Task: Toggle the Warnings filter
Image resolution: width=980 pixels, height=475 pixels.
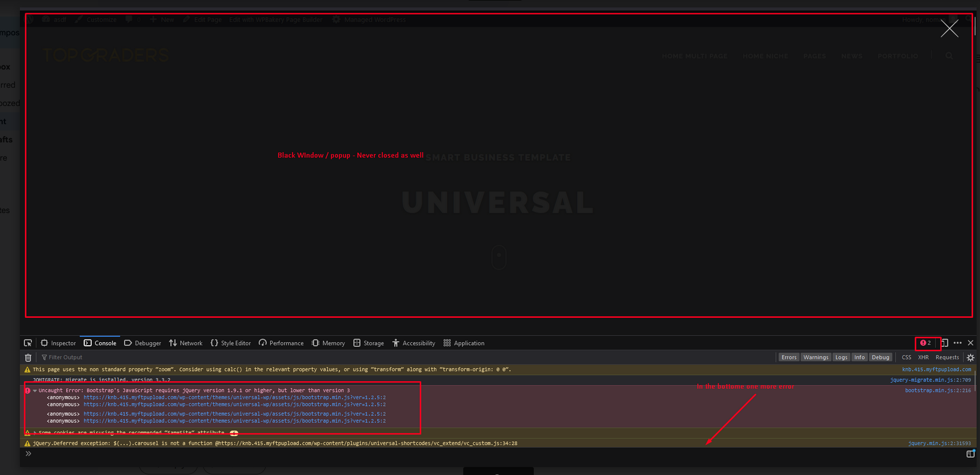Action: 816,358
